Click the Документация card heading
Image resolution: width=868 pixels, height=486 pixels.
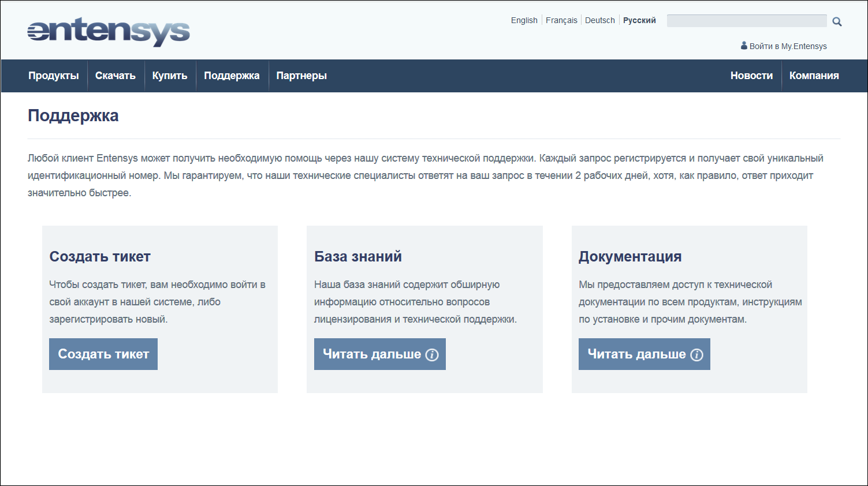coord(630,257)
